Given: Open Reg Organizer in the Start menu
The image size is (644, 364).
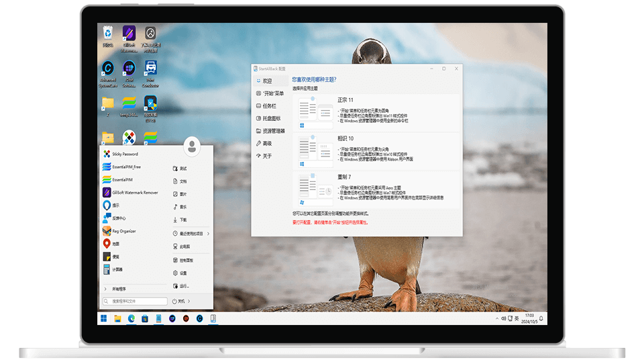Looking at the screenshot, I should click(x=123, y=231).
